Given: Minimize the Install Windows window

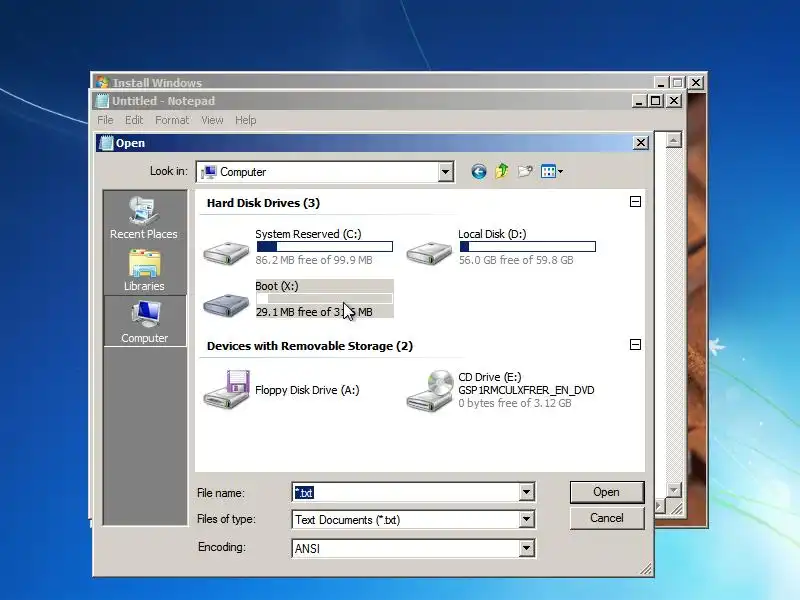Looking at the screenshot, I should click(x=661, y=82).
